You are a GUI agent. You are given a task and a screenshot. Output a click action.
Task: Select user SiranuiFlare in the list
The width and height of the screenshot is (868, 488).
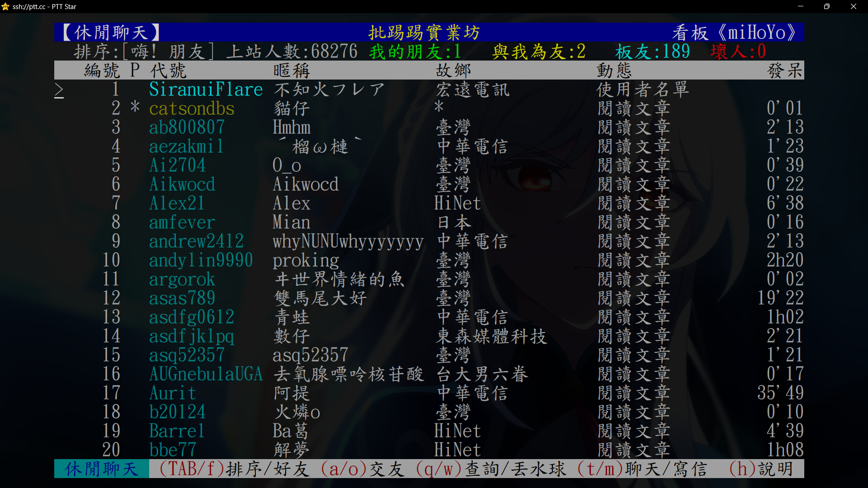[x=206, y=89]
